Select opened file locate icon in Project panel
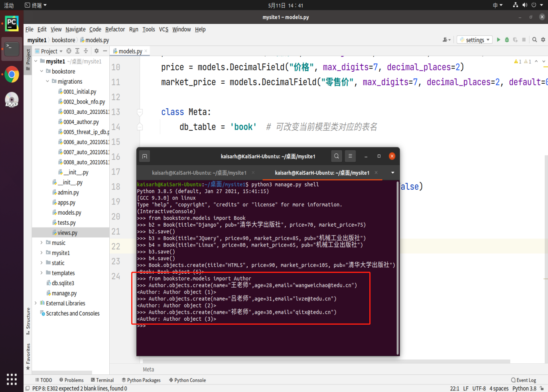 (69, 51)
